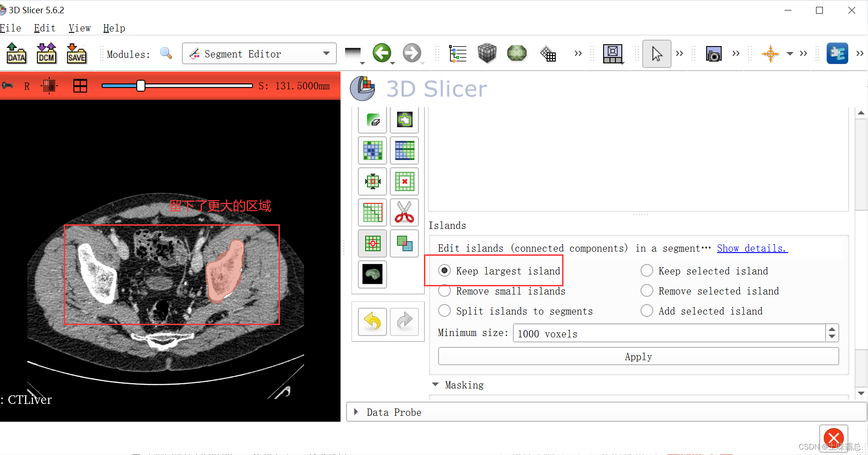The height and width of the screenshot is (455, 868).
Task: Choose the Hollow effect
Action: click(404, 181)
